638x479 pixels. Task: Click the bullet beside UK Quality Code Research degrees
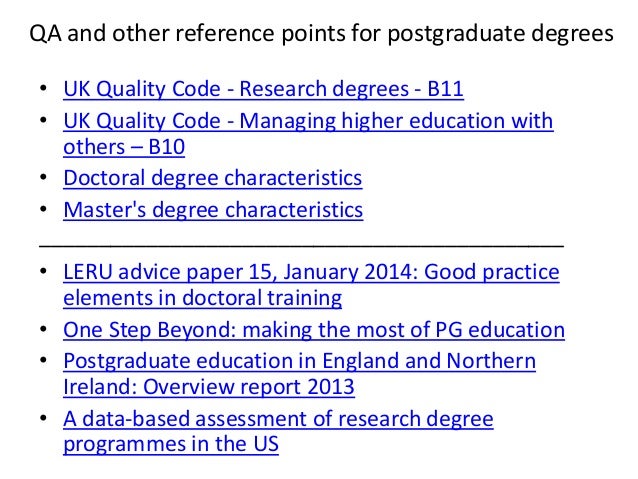[x=45, y=93]
